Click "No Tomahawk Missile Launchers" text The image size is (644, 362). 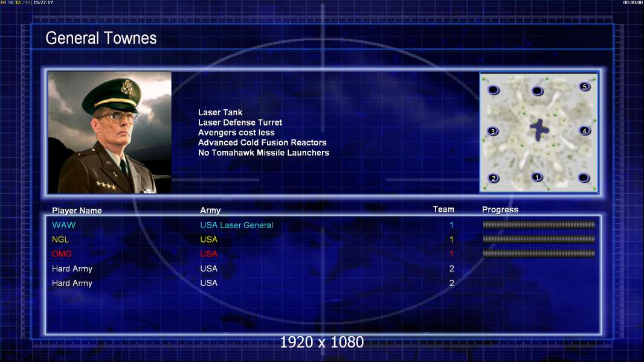click(263, 153)
